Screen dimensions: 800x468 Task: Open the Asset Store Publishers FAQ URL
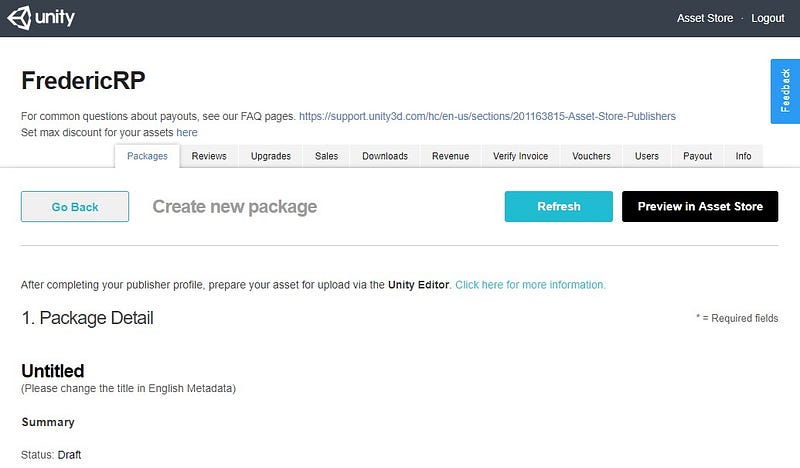[x=487, y=116]
